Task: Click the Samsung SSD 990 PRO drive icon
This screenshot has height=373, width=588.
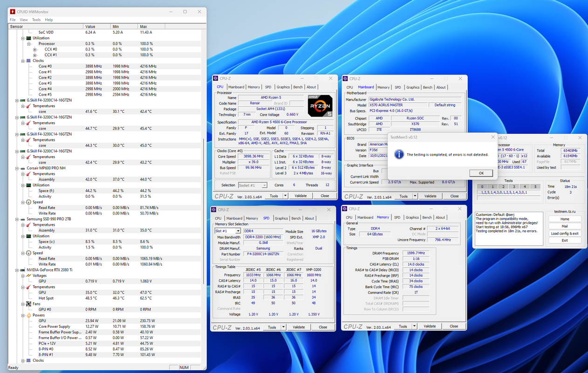Action: 22,219
